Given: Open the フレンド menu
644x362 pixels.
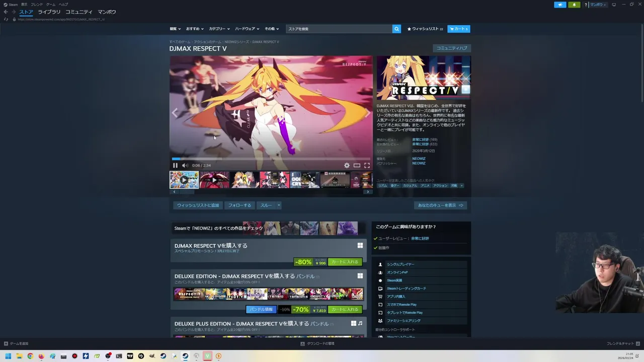Looking at the screenshot, I should coord(37,4).
